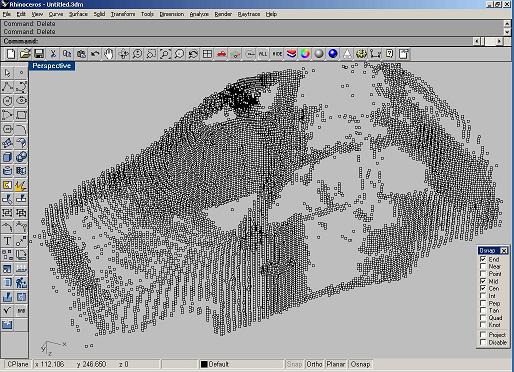Click the New file icon

pyautogui.click(x=11, y=54)
